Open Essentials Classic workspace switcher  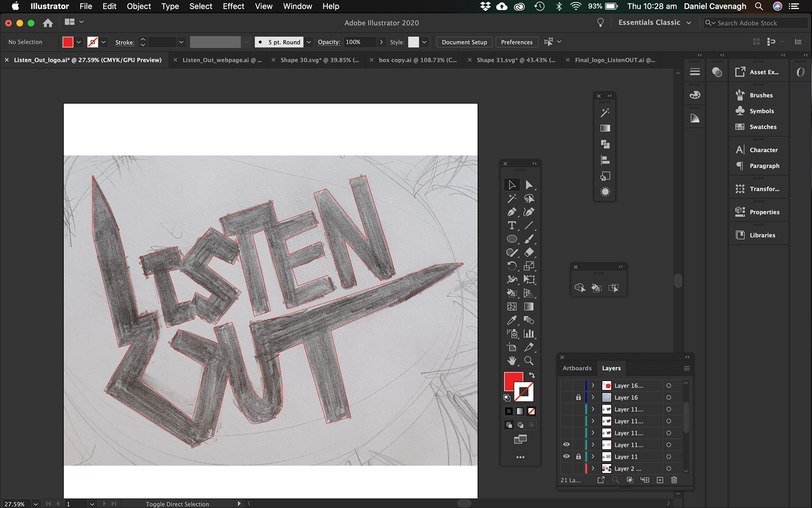(x=655, y=23)
